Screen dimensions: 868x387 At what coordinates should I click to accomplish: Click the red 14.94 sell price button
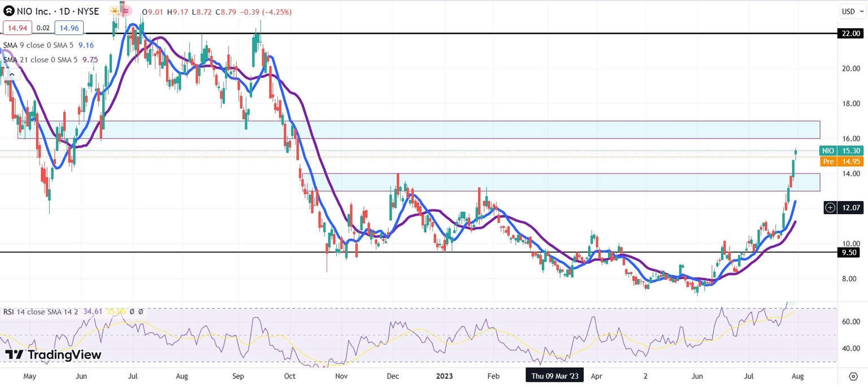[x=17, y=27]
